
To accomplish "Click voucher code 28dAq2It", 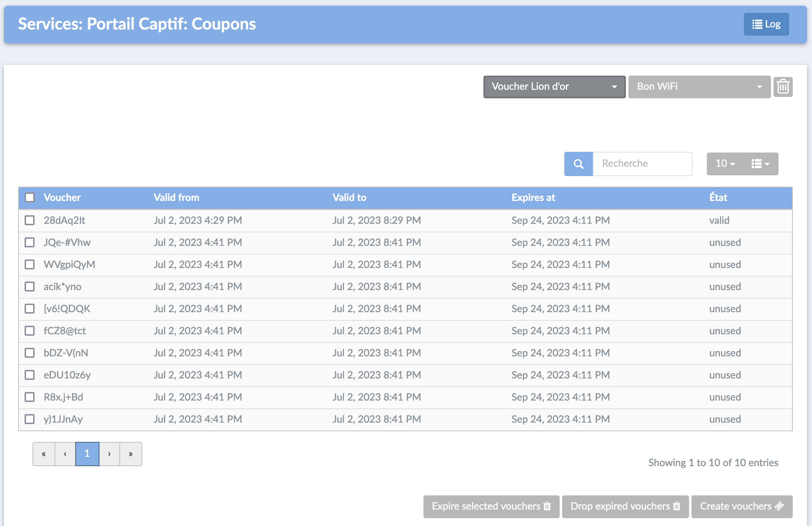I will tap(65, 220).
